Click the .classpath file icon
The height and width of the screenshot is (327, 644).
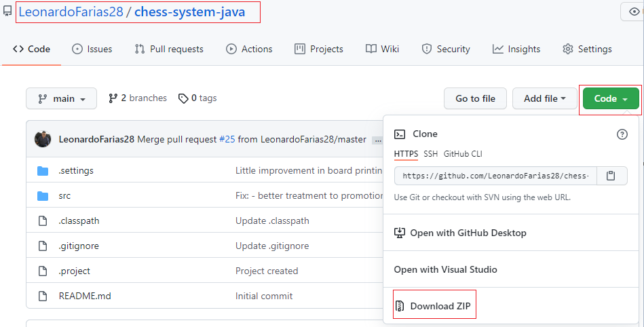43,220
